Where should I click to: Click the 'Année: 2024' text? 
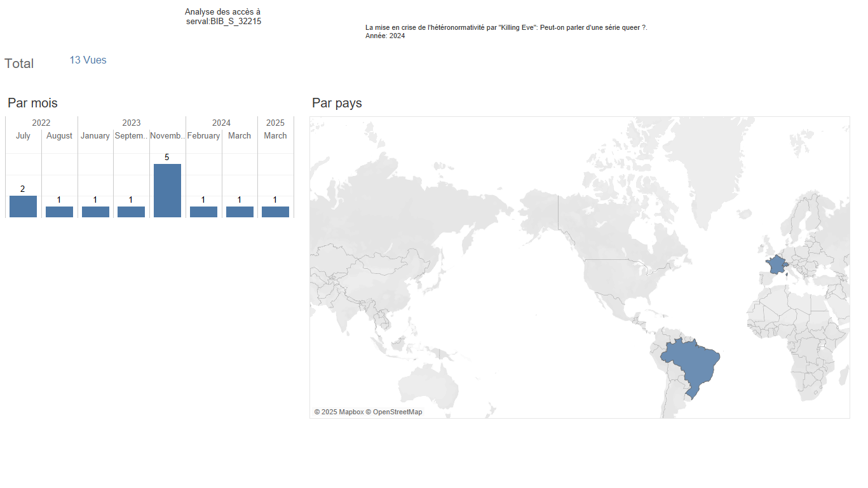click(x=385, y=36)
